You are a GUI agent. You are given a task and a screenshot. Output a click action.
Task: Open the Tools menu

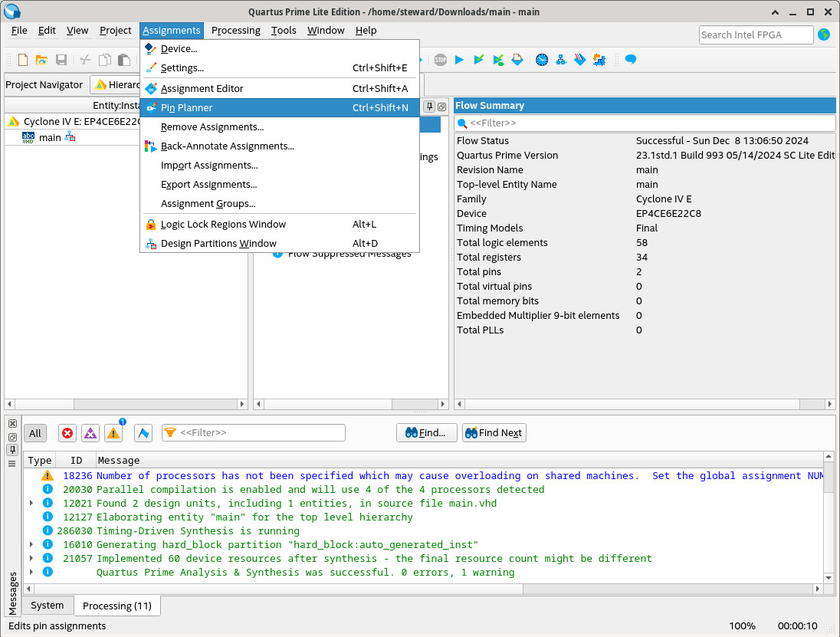[284, 31]
